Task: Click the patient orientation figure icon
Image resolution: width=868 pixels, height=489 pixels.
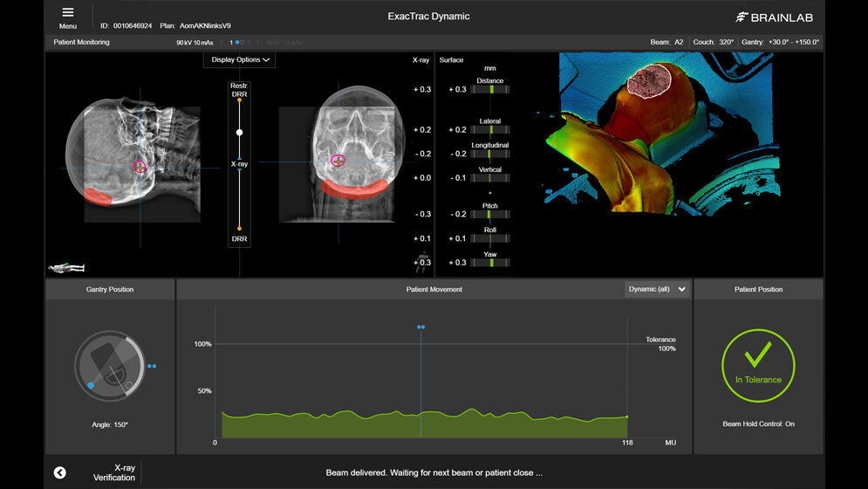Action: [66, 268]
